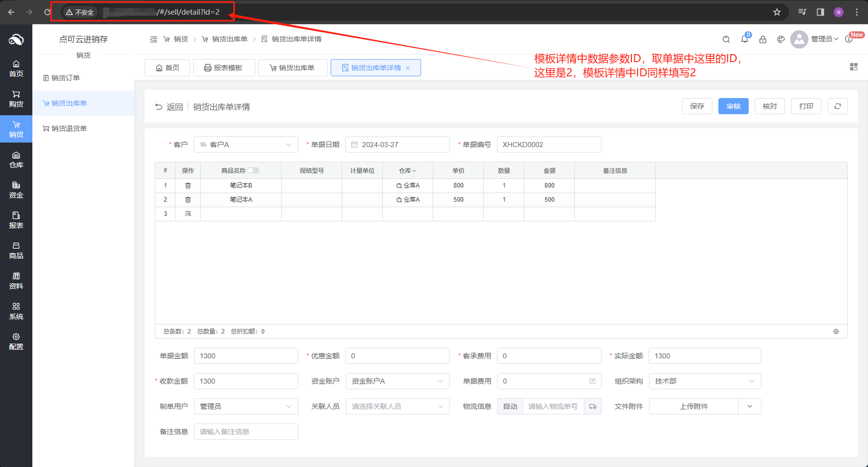Open the 报表 reports sidebar icon
Screen dimensions: 868x467
tap(16, 220)
